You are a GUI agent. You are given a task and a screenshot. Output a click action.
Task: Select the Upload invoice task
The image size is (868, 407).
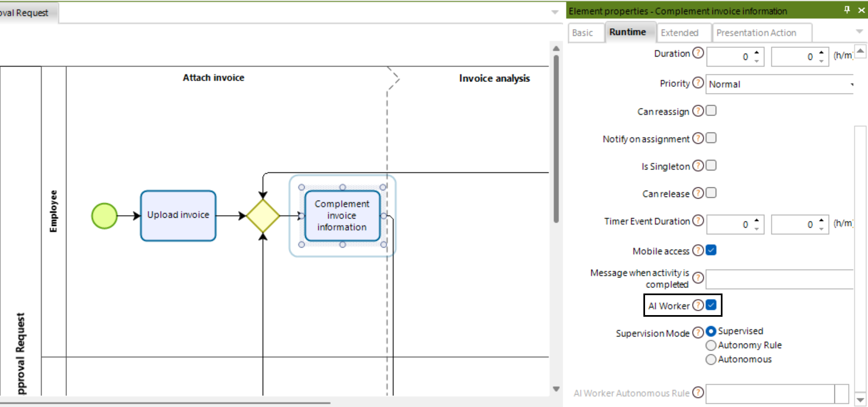coord(178,215)
